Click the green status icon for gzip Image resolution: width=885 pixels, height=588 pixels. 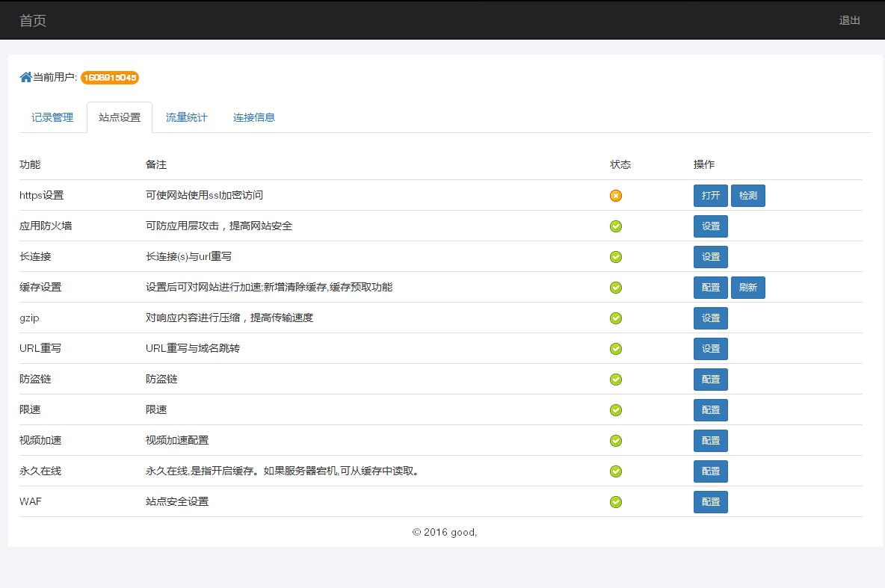[615, 318]
